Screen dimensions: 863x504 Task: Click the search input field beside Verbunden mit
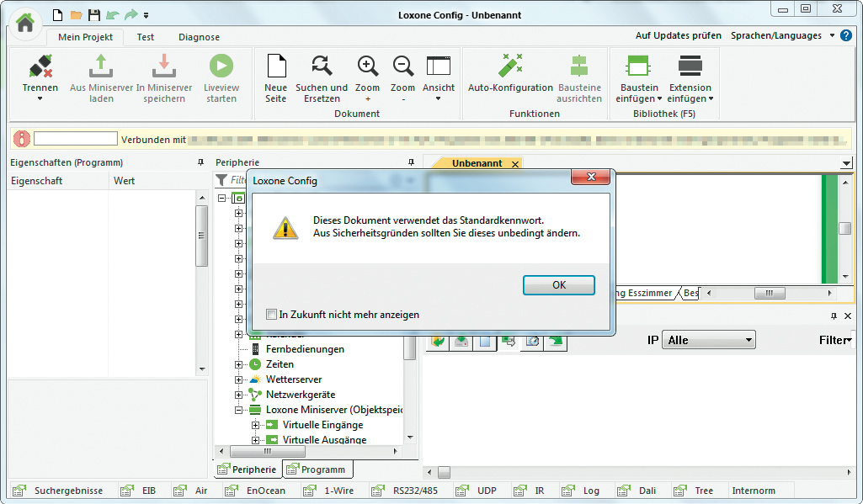76,139
